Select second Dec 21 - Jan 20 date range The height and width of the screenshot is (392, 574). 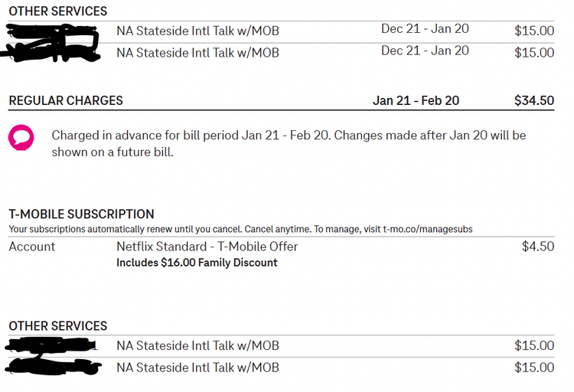425,51
